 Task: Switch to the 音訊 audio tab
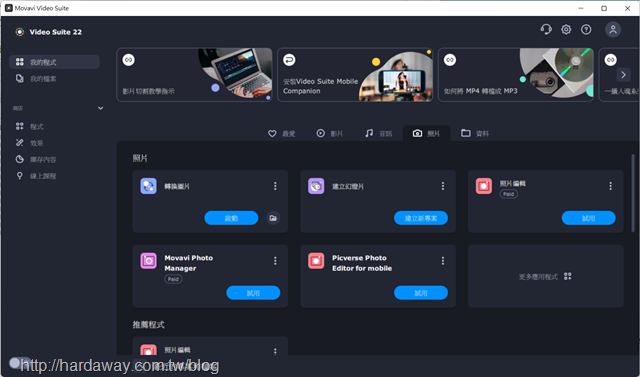[x=378, y=133]
